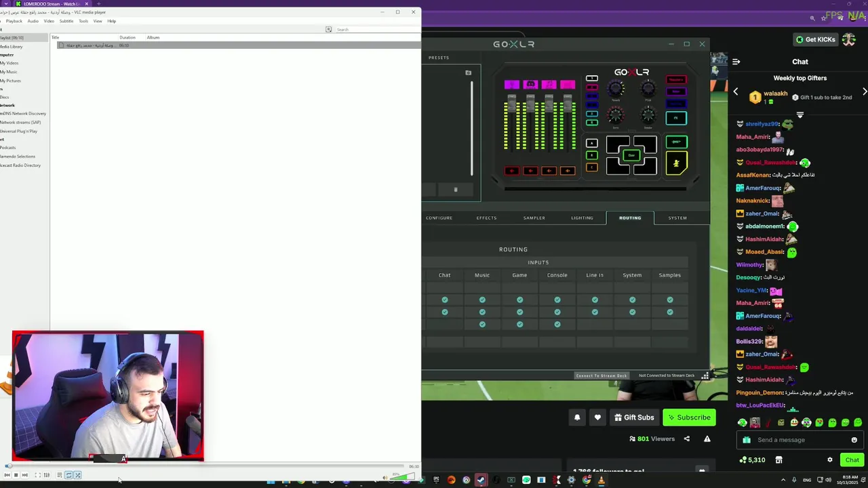Switch to GoXLR Effects tab
Image resolution: width=868 pixels, height=488 pixels.
click(486, 218)
